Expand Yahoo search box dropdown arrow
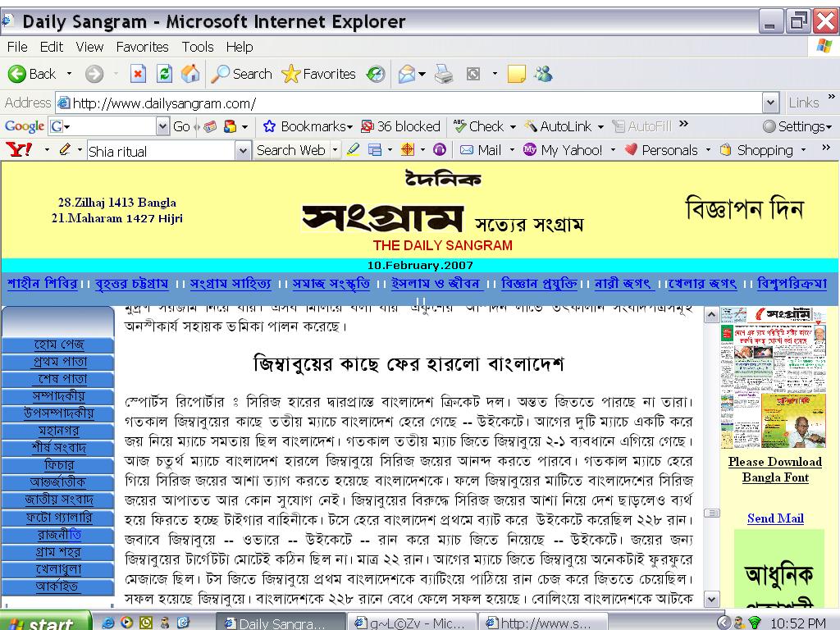This screenshot has height=630, width=840. coord(243,151)
